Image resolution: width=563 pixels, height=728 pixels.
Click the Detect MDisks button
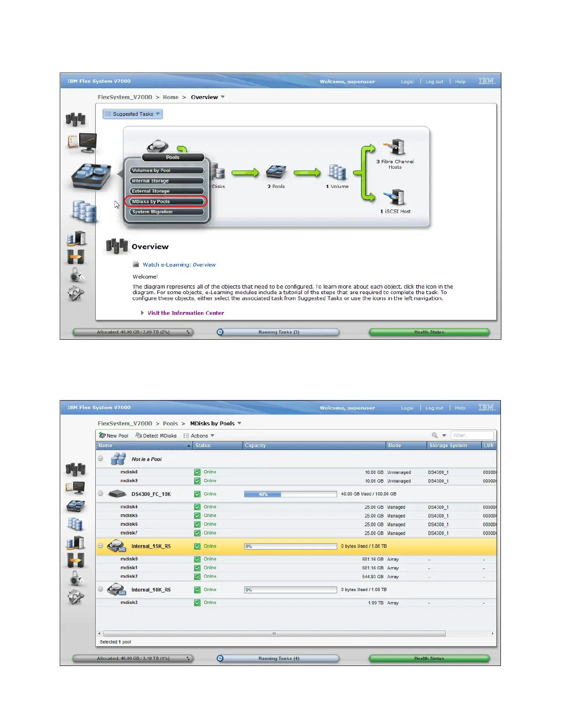point(156,436)
